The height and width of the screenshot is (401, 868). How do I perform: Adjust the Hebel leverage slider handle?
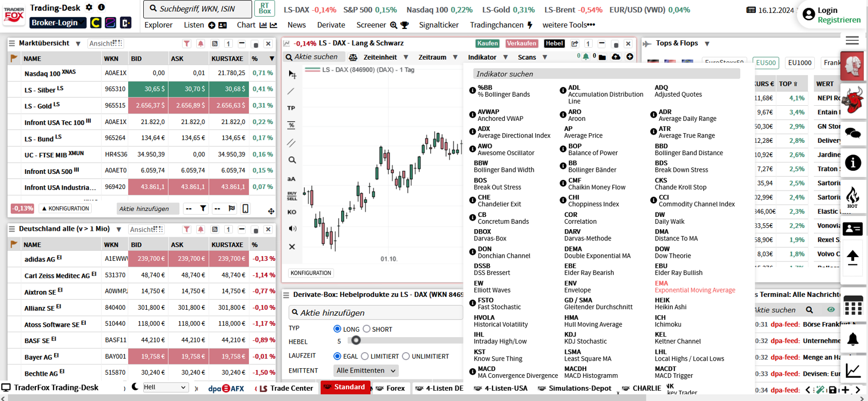pyautogui.click(x=356, y=340)
